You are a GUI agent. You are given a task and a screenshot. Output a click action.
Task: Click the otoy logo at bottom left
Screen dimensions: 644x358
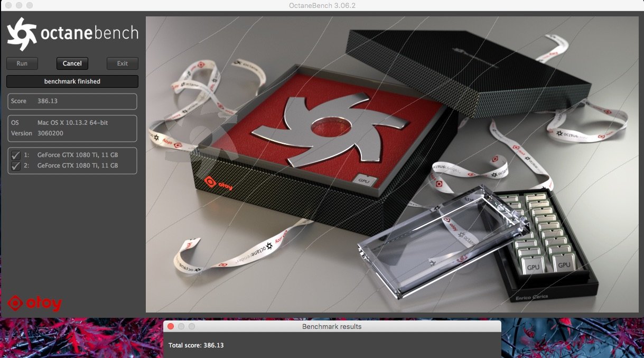click(x=35, y=304)
